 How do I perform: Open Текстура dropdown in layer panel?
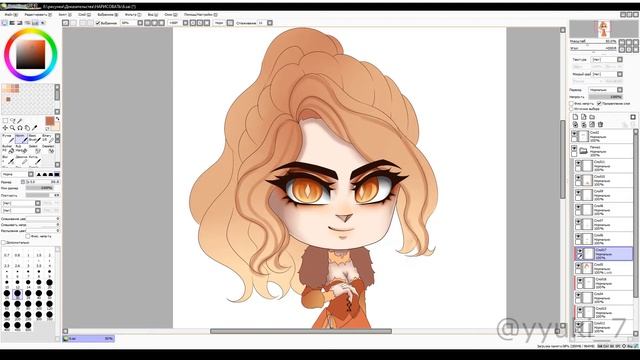coord(607,60)
